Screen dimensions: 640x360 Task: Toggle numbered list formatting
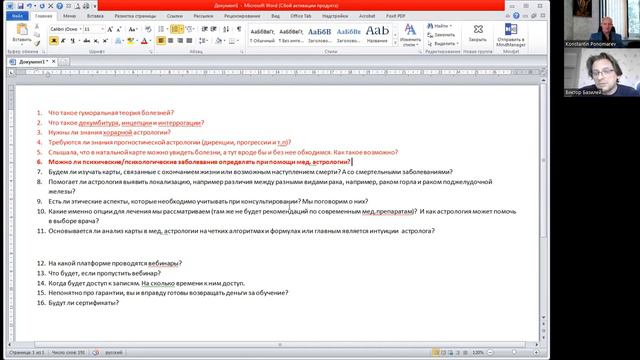(x=175, y=29)
